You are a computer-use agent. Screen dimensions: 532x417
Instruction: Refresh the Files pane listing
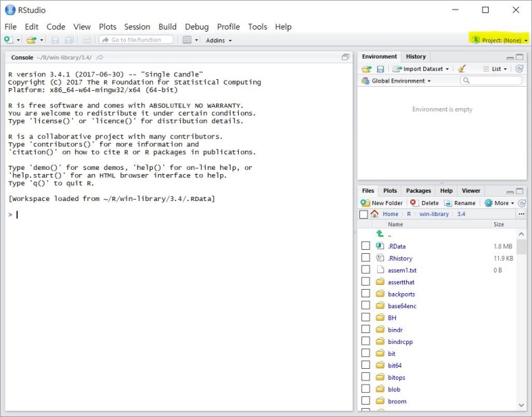522,203
